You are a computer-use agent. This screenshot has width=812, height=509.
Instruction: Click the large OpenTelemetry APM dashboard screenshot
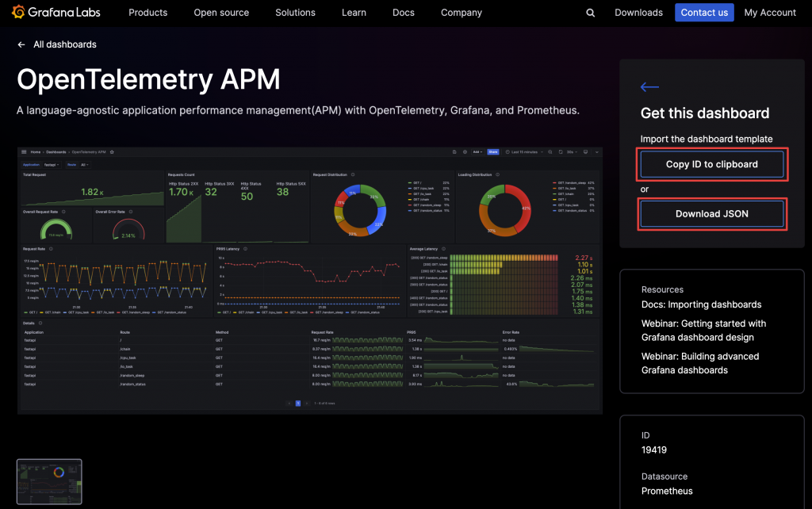[310, 280]
